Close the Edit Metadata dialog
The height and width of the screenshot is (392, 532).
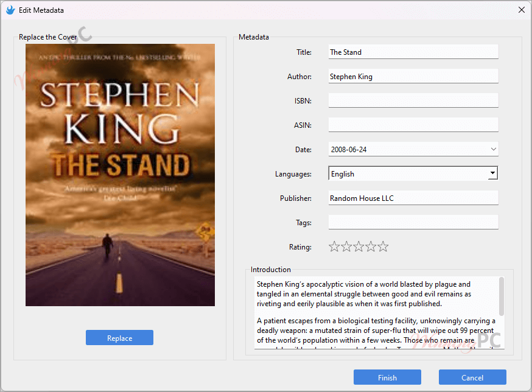[522, 10]
